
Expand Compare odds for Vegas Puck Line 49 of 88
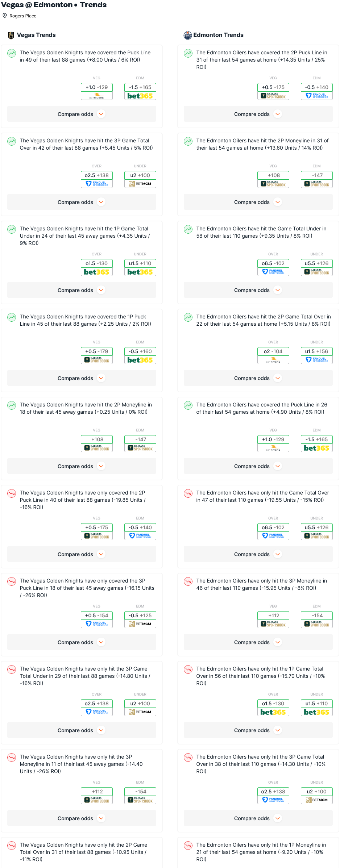pos(82,114)
